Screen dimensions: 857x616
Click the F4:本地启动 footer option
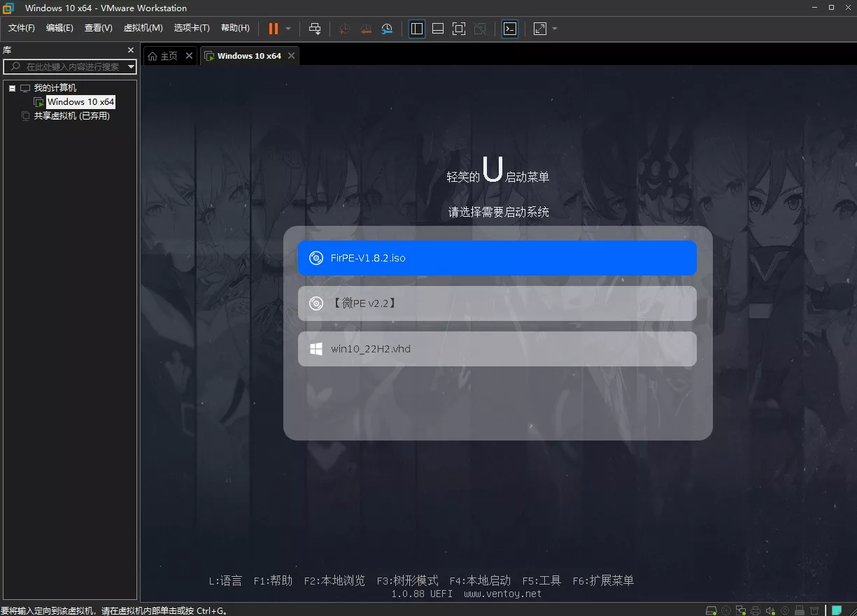tap(480, 580)
